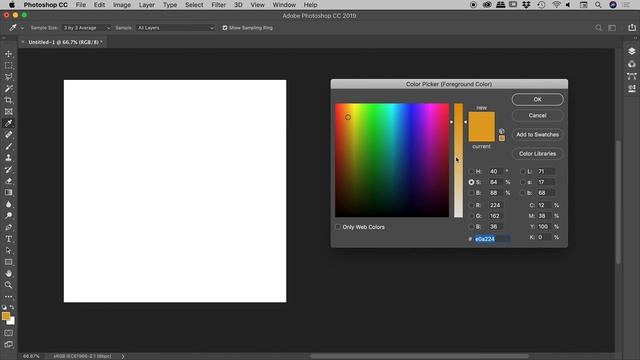
Task: Click the Wi-Fi icon in menu bar
Action: (x=556, y=5)
